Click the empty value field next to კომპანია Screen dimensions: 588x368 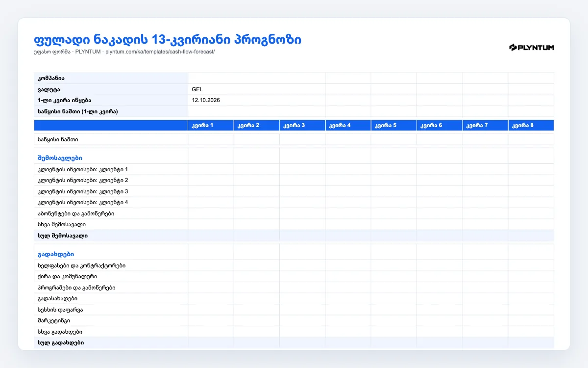[x=257, y=79]
